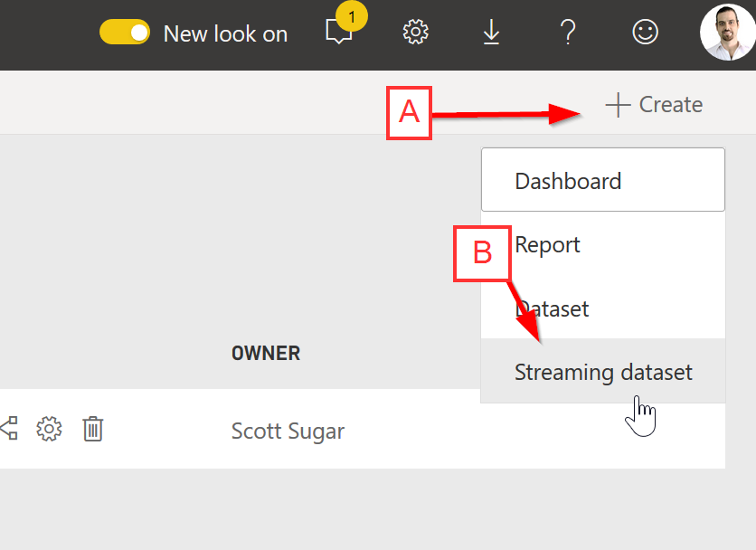Viewport: 756px width, 550px height.
Task: Open settings gear in top header
Action: (415, 33)
